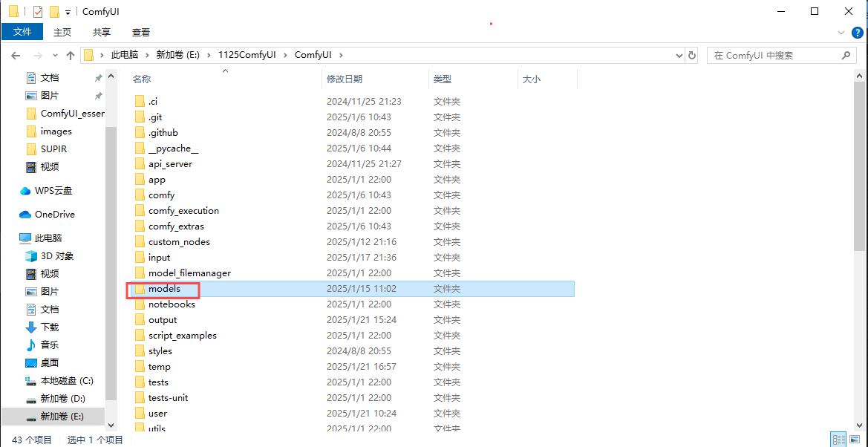The height and width of the screenshot is (447, 868).
Task: Click the Up one level arrow
Action: (71, 56)
